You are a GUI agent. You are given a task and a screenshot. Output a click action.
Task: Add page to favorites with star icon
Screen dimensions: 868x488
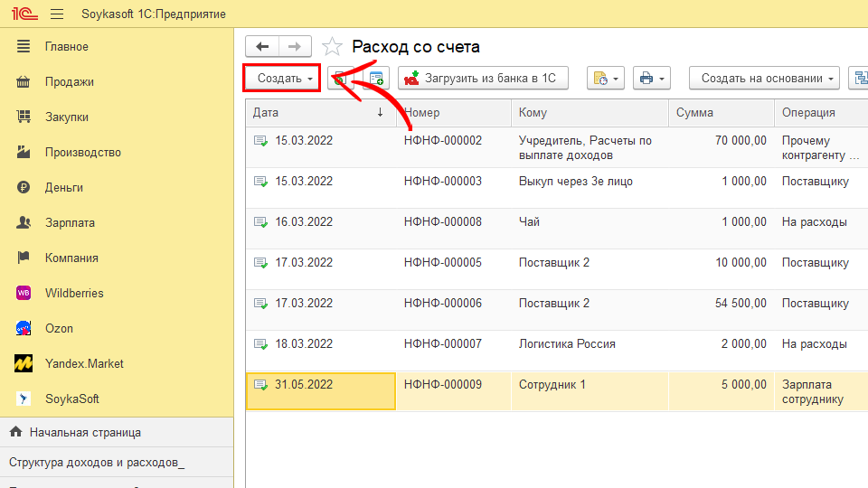(333, 47)
